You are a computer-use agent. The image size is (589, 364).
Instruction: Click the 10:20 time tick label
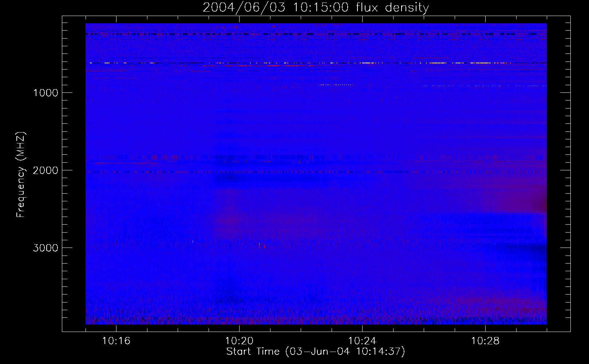239,341
